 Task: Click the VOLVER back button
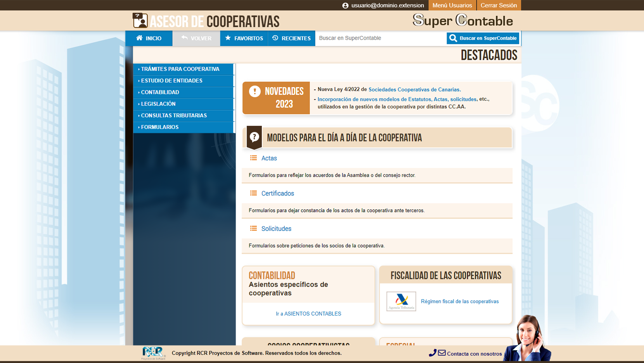tap(196, 38)
